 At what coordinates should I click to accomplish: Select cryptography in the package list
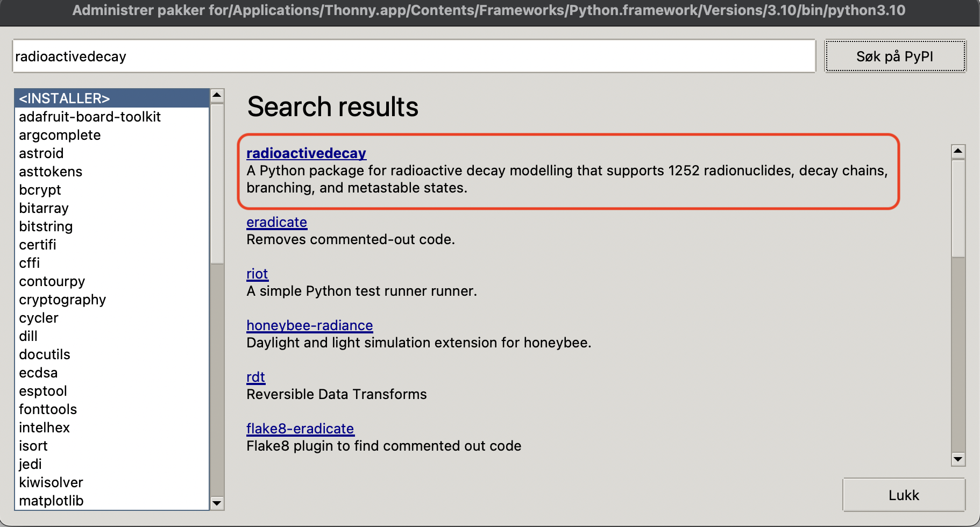(x=62, y=300)
